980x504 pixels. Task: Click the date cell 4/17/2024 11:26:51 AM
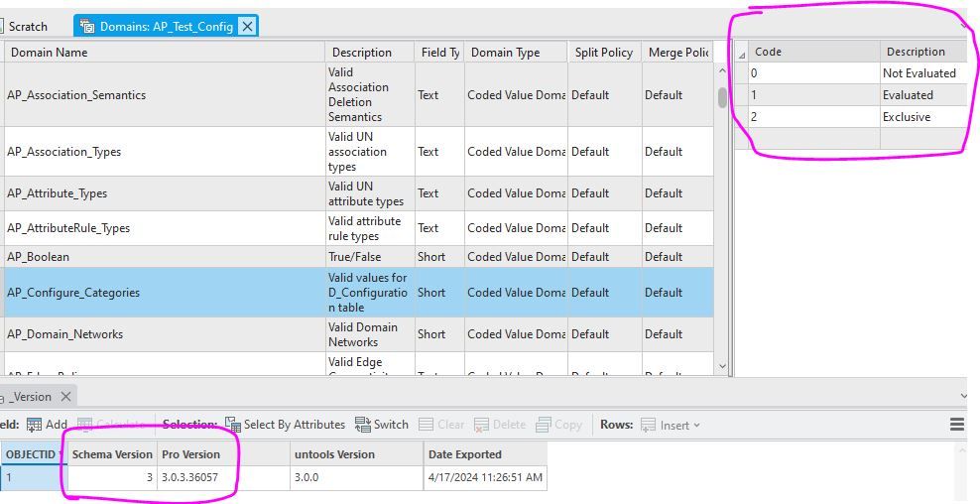(486, 477)
